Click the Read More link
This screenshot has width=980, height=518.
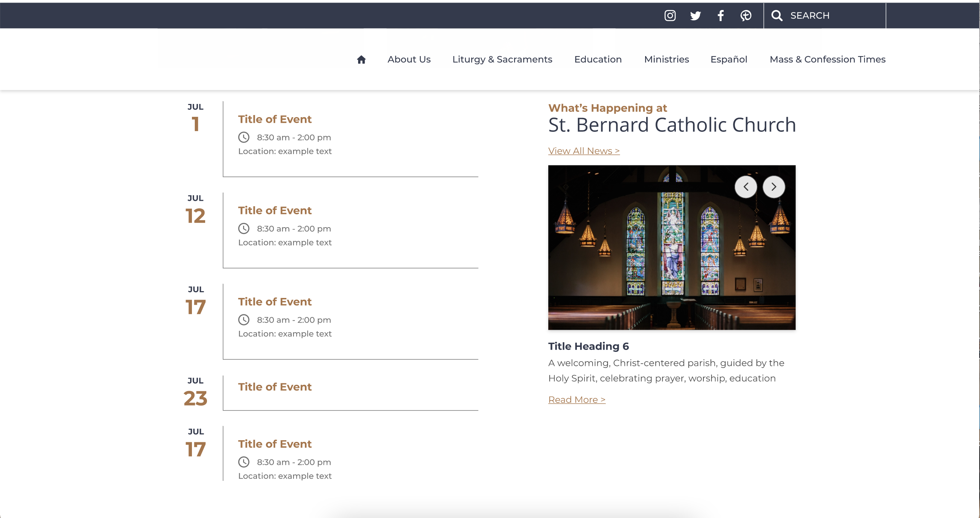[576, 400]
